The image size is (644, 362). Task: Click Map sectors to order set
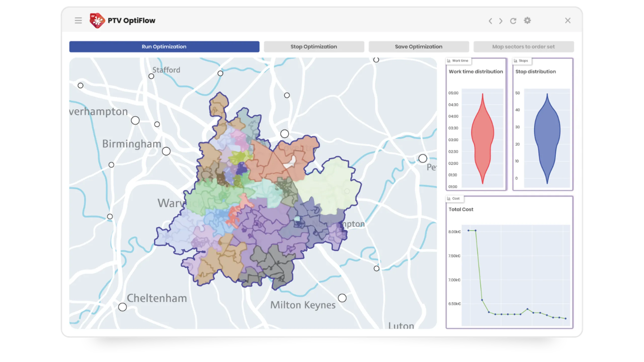tap(524, 47)
